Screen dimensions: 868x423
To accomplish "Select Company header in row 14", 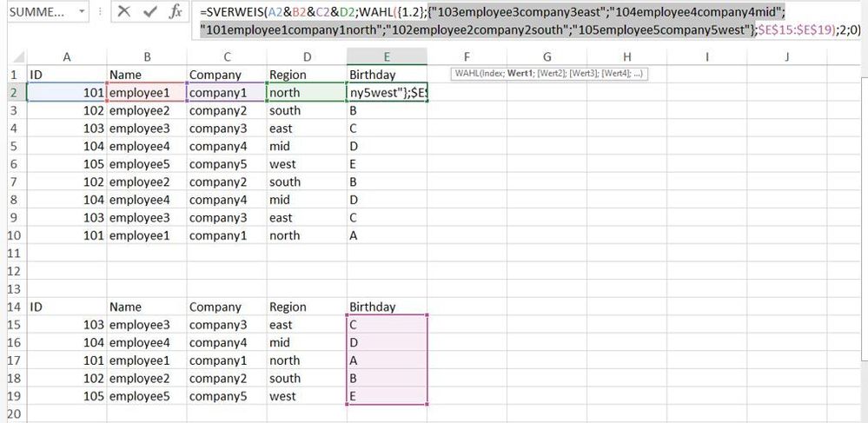I will coord(227,307).
